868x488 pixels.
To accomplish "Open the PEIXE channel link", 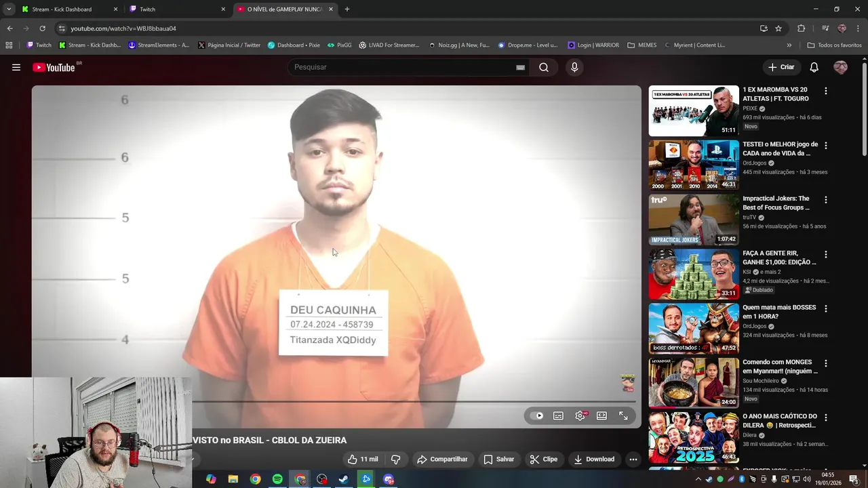I will point(749,108).
